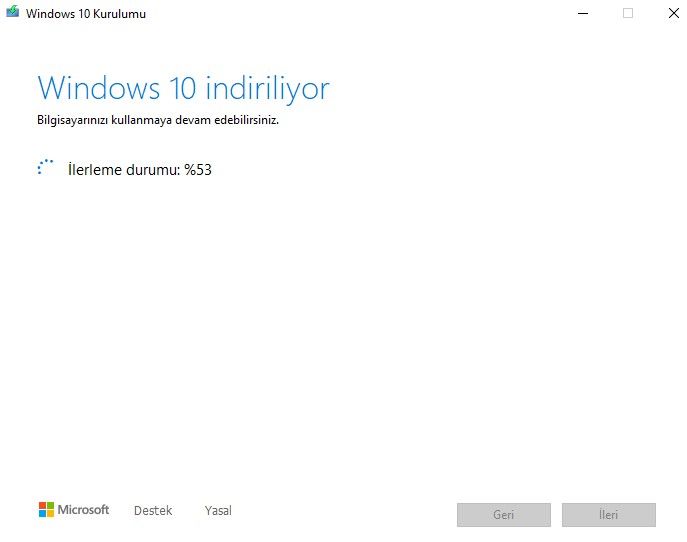Screen dimensions: 687x542
Task: Open the Destek support link
Action: 153,510
